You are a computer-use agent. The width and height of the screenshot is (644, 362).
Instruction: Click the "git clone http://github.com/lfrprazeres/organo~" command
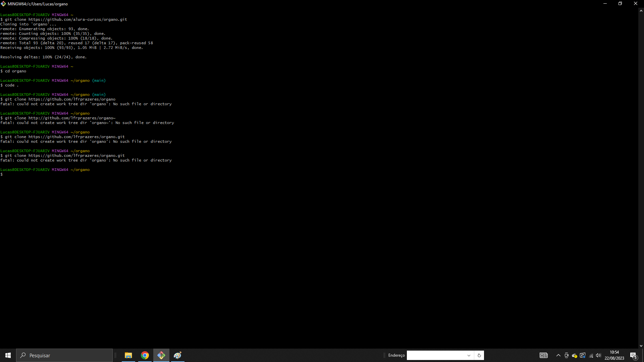[58, 118]
